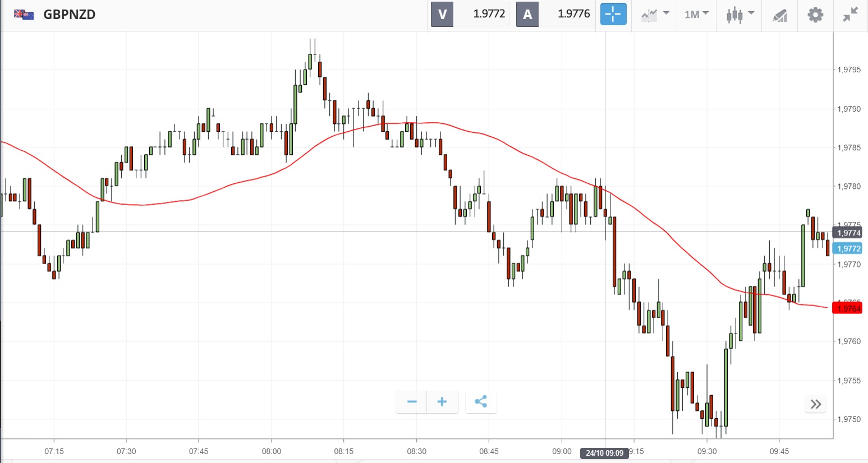
Task: Click the GBPNZD flag icon
Action: click(24, 15)
